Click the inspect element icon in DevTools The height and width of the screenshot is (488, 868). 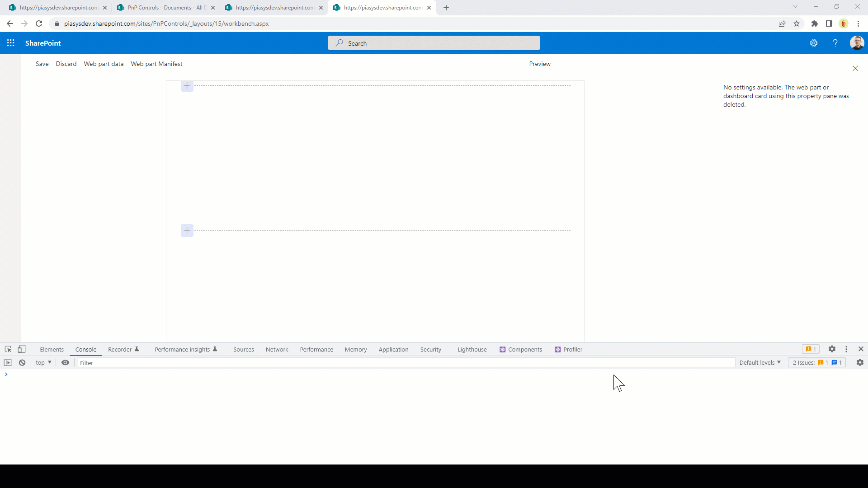click(x=8, y=349)
